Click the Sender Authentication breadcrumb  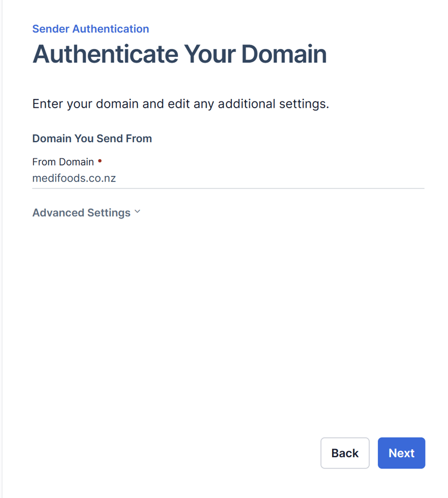pyautogui.click(x=90, y=28)
